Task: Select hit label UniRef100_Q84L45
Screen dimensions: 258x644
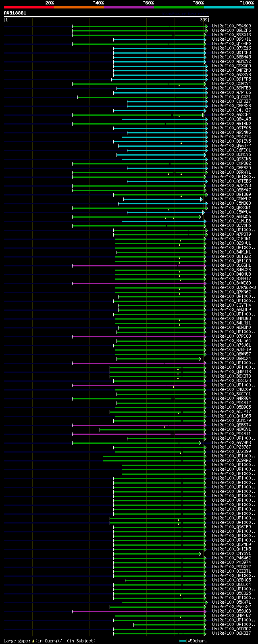Action: tap(231, 119)
